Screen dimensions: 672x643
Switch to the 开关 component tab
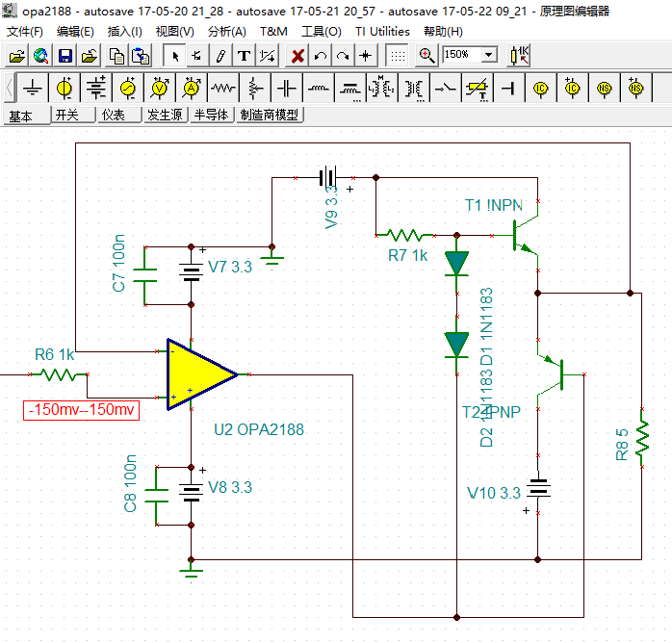pyautogui.click(x=73, y=115)
